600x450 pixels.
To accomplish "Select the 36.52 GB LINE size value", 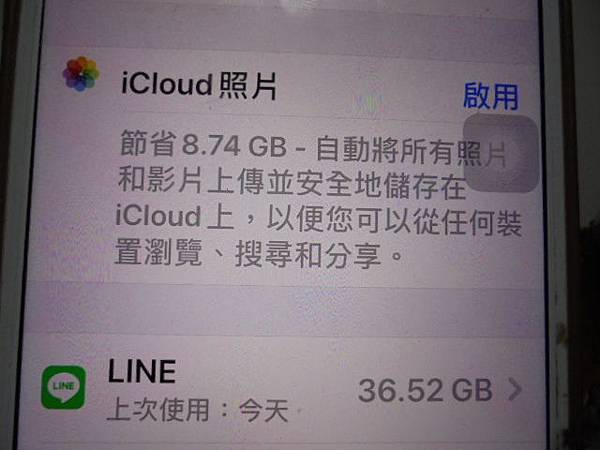I will coord(425,391).
